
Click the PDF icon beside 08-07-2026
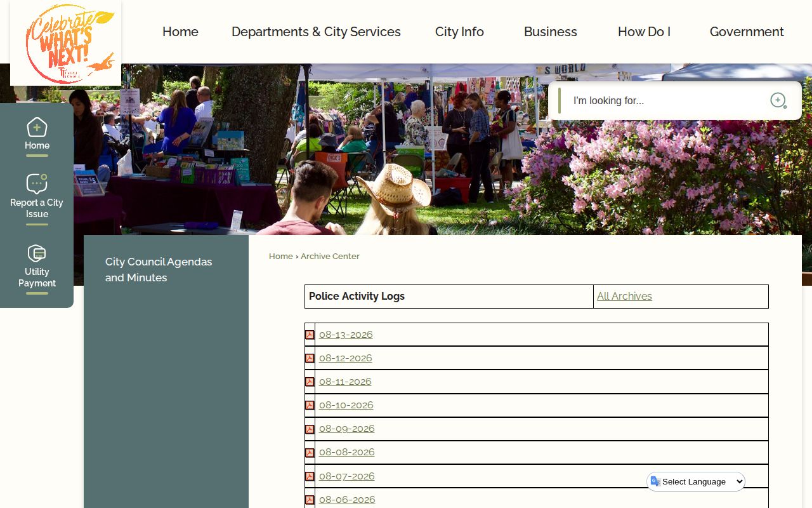pos(310,476)
